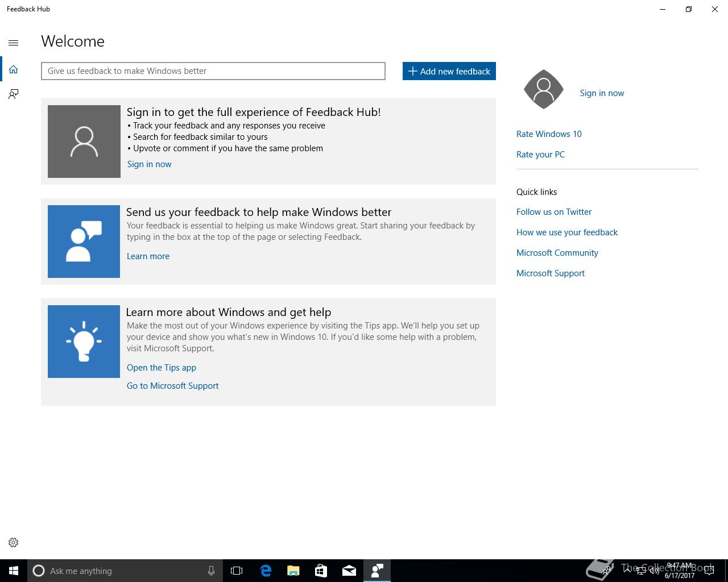Click the blue feedback person tile
Image resolution: width=728 pixels, height=582 pixels.
click(84, 242)
